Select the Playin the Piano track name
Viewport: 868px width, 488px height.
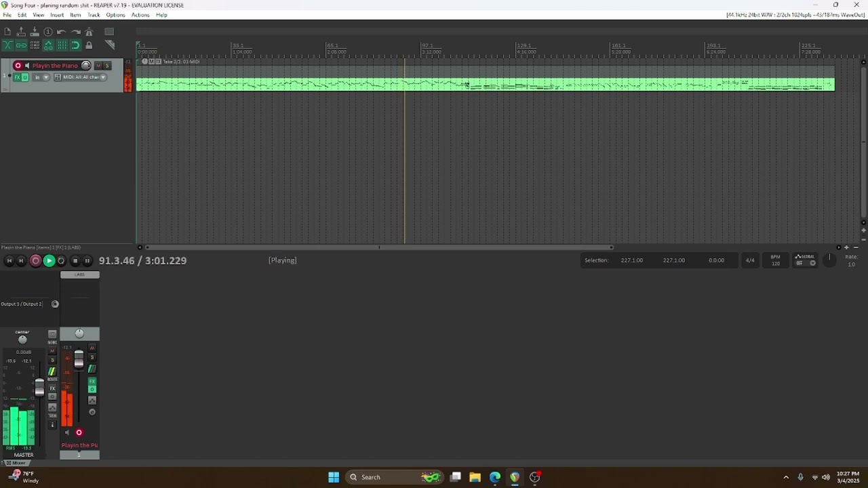[x=55, y=66]
